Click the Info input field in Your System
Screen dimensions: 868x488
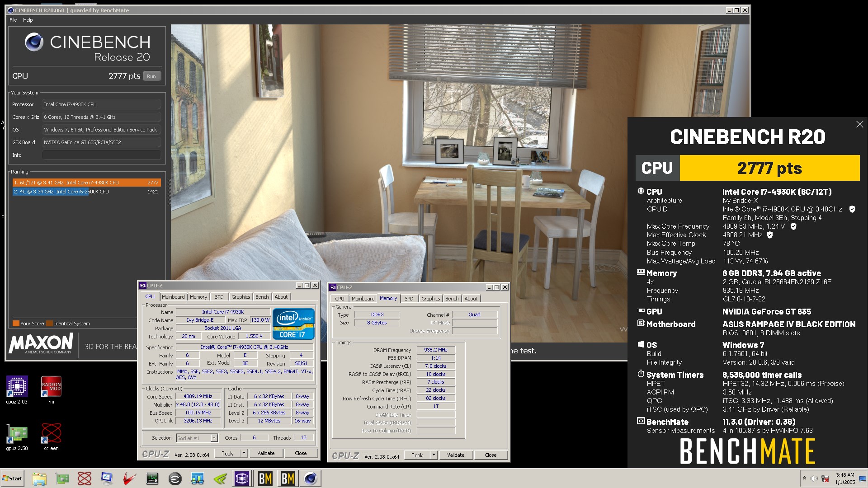(x=101, y=155)
